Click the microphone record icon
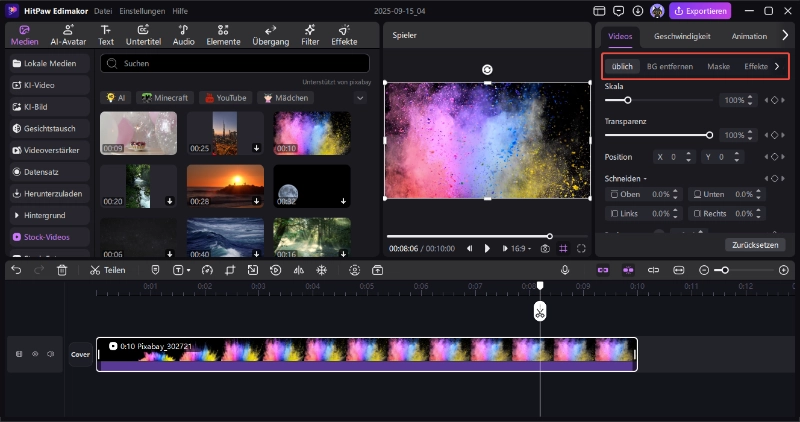 click(565, 270)
